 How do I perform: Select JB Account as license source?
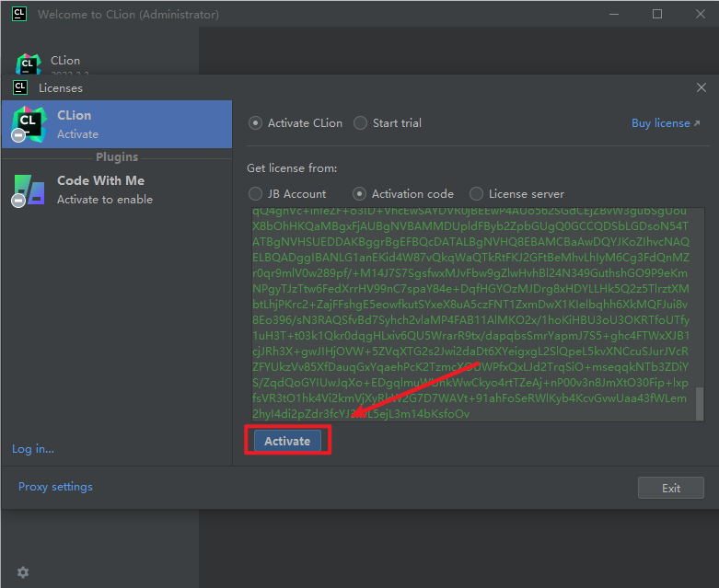pos(255,194)
